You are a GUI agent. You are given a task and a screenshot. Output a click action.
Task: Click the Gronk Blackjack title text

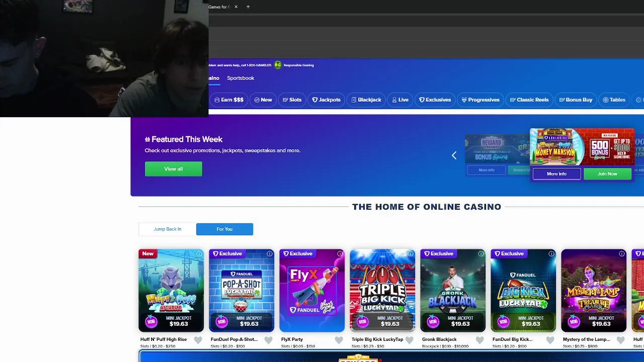(439, 339)
